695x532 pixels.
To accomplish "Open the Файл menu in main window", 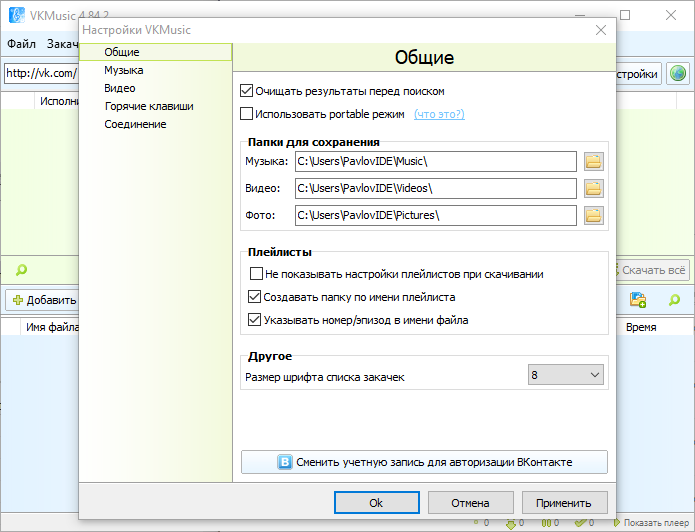I will click(21, 44).
